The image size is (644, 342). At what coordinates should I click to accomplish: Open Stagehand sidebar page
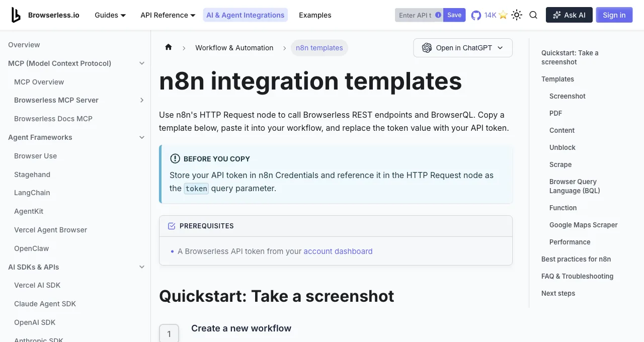32,175
